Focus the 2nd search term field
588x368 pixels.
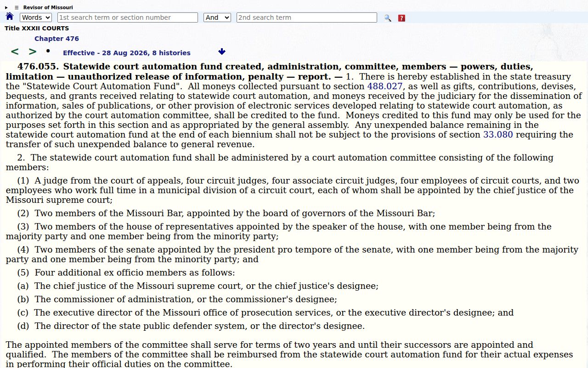click(x=307, y=17)
